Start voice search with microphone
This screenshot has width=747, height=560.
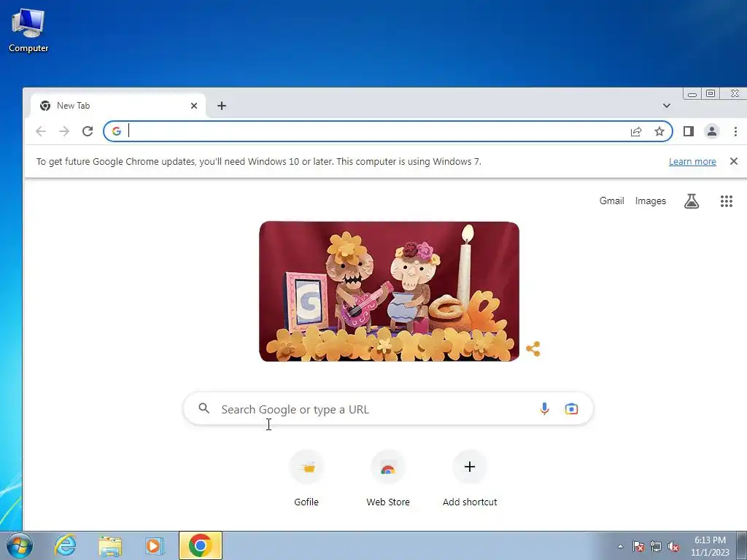click(544, 408)
